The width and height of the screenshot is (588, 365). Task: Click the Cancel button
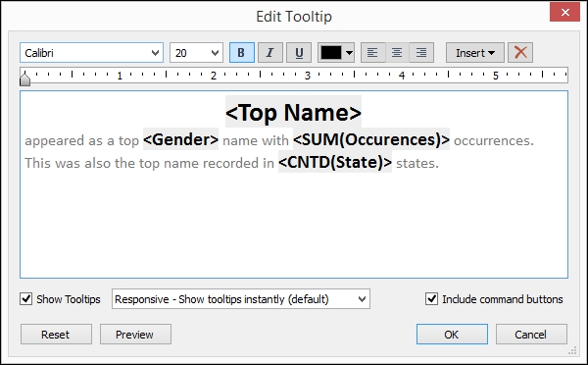(x=531, y=335)
